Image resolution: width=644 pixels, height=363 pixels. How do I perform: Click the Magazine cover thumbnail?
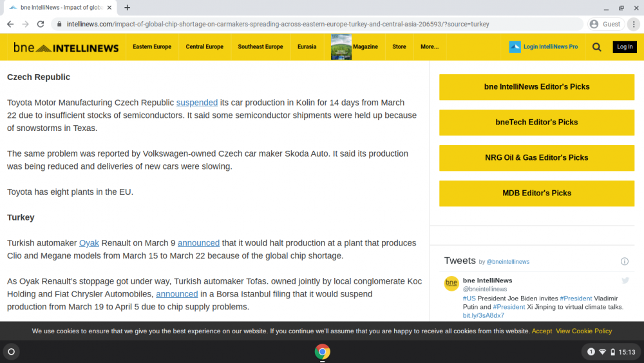(x=341, y=47)
